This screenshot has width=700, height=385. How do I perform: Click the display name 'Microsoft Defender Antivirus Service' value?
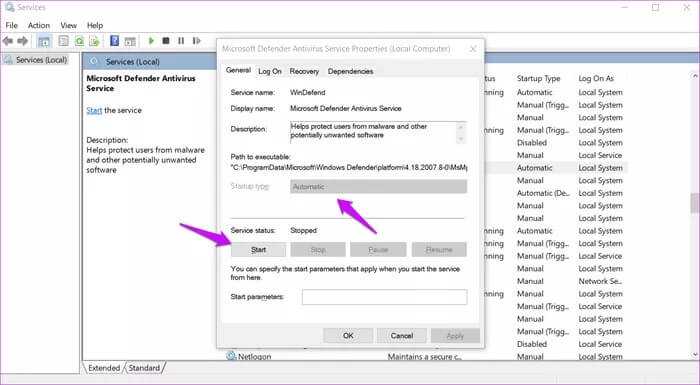(346, 109)
